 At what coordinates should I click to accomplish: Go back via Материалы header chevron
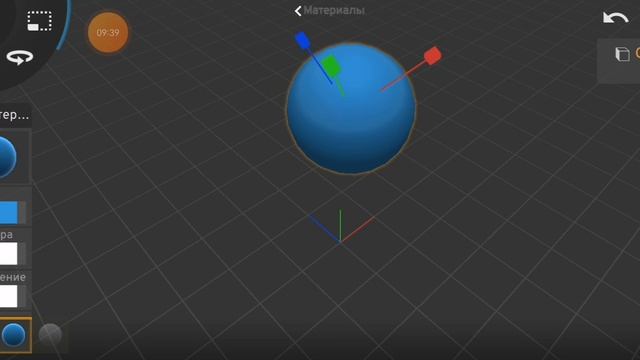point(298,11)
